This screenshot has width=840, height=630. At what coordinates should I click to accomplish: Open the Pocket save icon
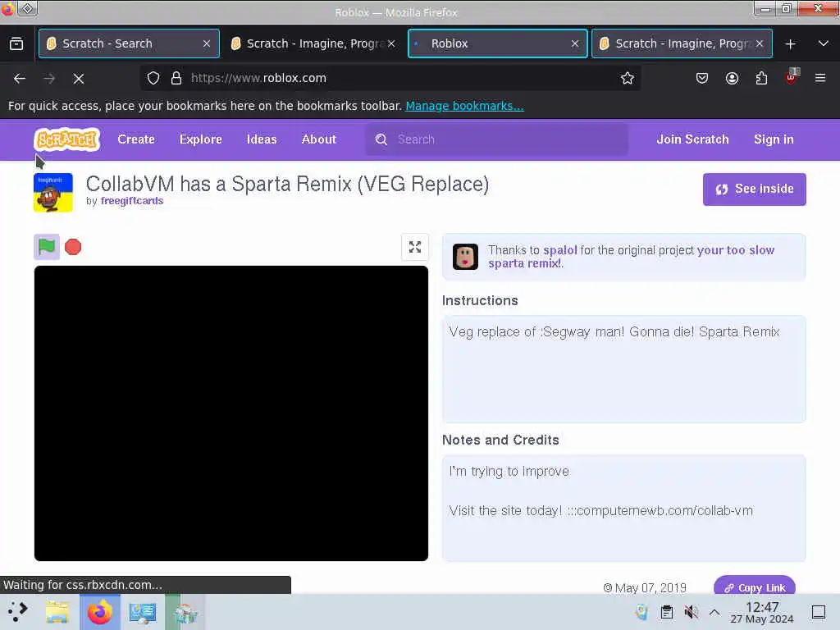702,78
